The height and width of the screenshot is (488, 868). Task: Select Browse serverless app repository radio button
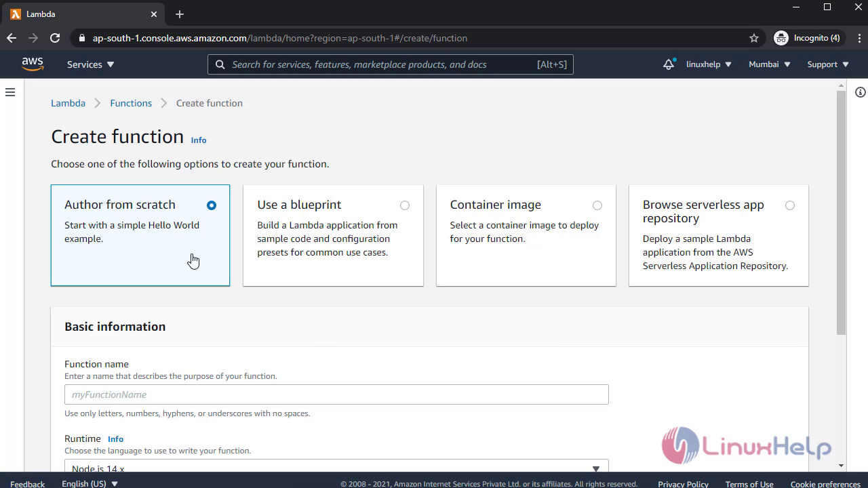790,205
